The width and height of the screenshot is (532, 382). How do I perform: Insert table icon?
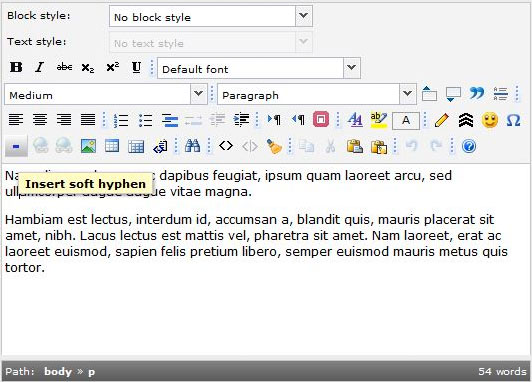[112, 146]
